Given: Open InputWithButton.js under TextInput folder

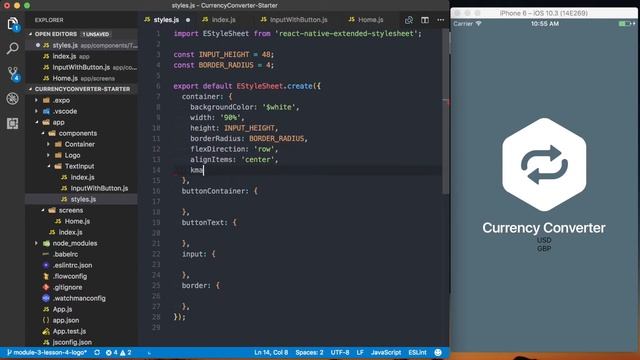Looking at the screenshot, I should point(82,188).
